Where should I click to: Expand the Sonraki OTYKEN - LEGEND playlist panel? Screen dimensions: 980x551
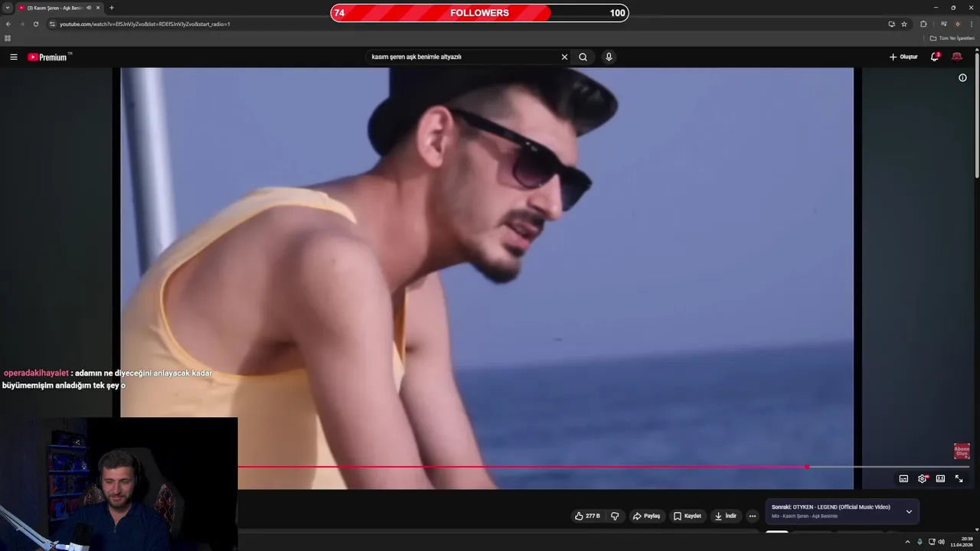pyautogui.click(x=909, y=511)
